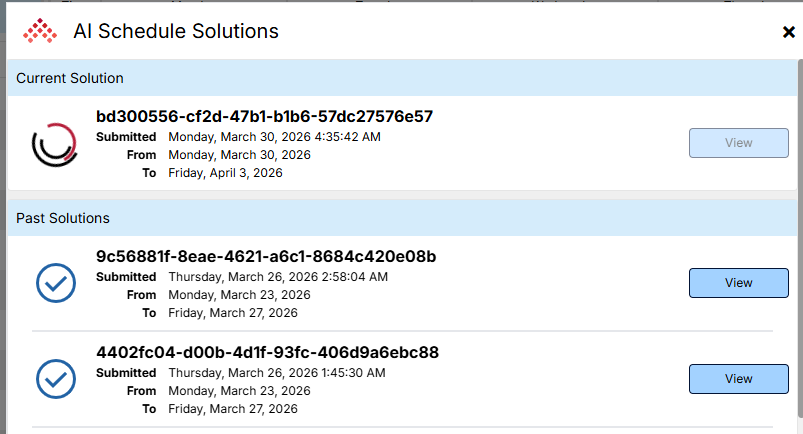Select the Current Solution section header
Image resolution: width=803 pixels, height=434 pixels.
(70, 78)
